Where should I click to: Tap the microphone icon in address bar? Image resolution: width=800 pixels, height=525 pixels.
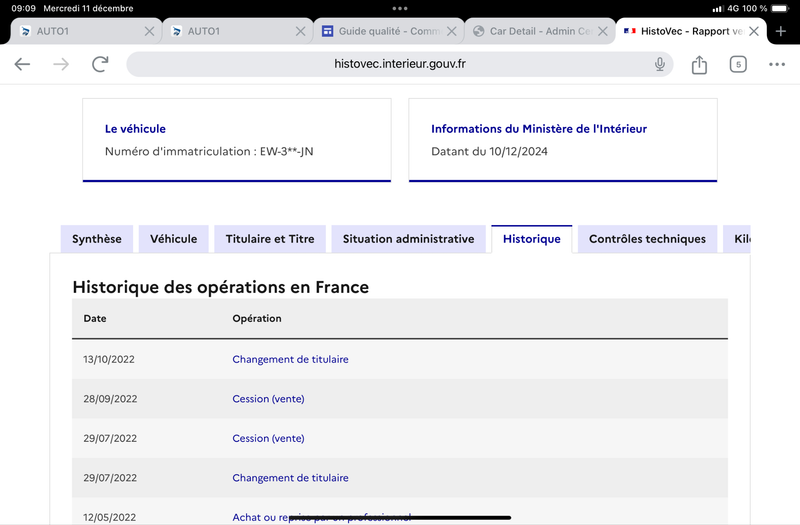point(660,64)
